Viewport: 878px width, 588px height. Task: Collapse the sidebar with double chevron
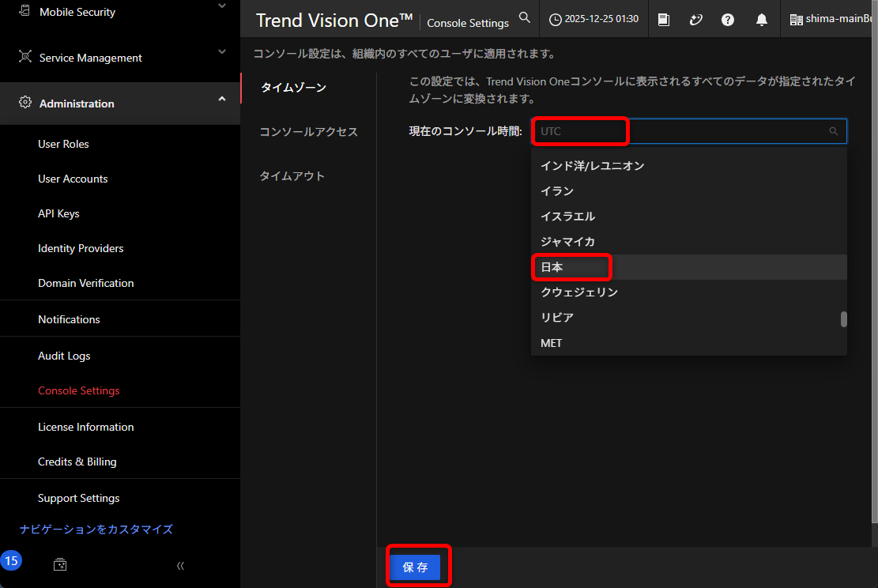[179, 566]
